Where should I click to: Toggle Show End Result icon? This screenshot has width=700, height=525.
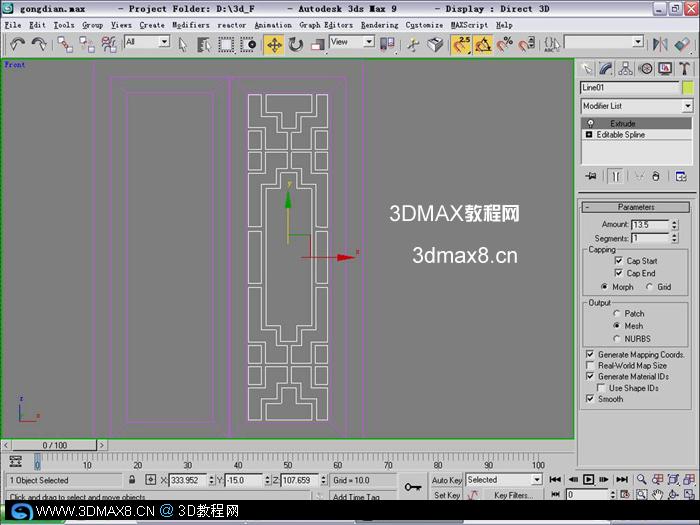point(615,176)
